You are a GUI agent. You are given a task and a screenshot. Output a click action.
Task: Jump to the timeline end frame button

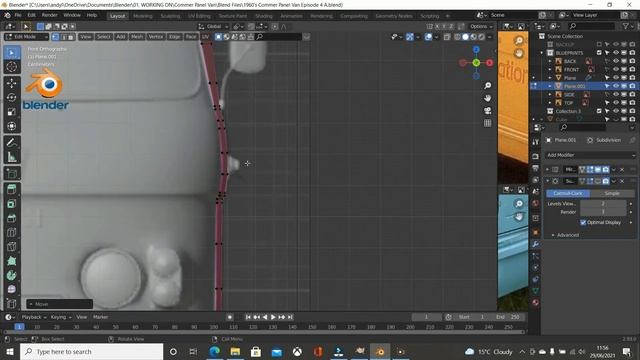(x=290, y=317)
